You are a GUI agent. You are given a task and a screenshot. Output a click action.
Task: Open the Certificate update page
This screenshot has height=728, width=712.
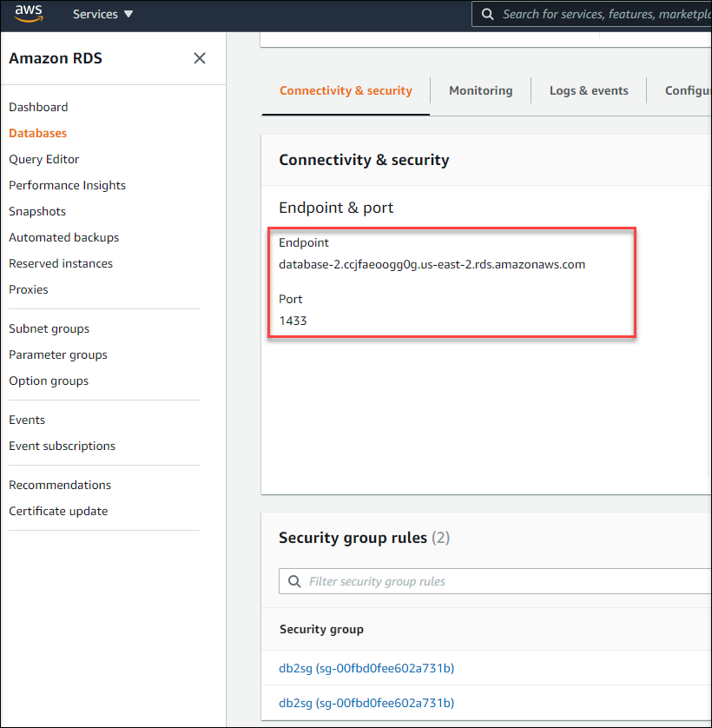tap(58, 511)
